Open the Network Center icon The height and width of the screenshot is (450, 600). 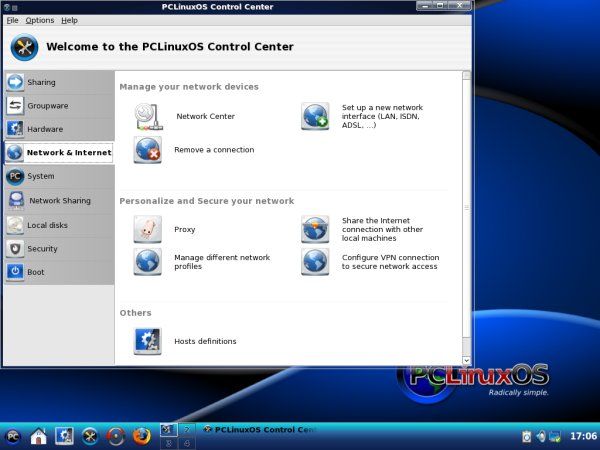pyautogui.click(x=148, y=116)
